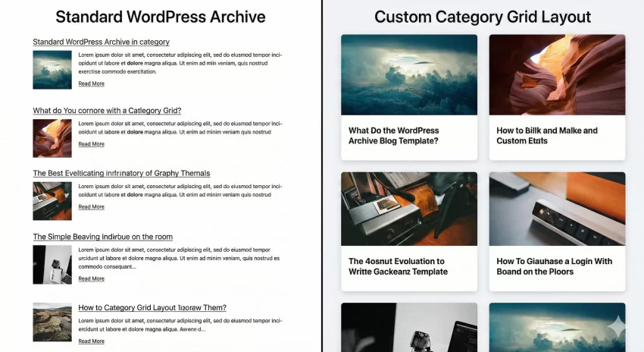The width and height of the screenshot is (644, 352).
Task: Click Read More under 'The Simple Beaving' post
Action: tap(91, 279)
